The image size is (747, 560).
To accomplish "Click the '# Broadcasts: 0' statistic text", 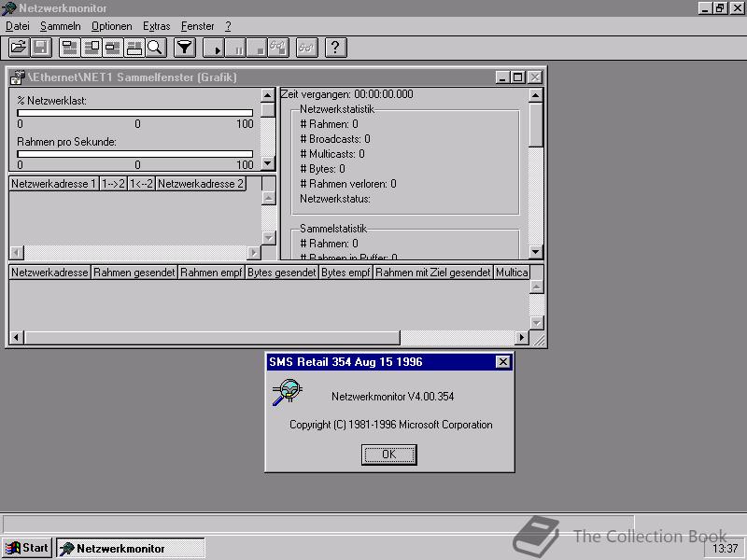I will [335, 139].
